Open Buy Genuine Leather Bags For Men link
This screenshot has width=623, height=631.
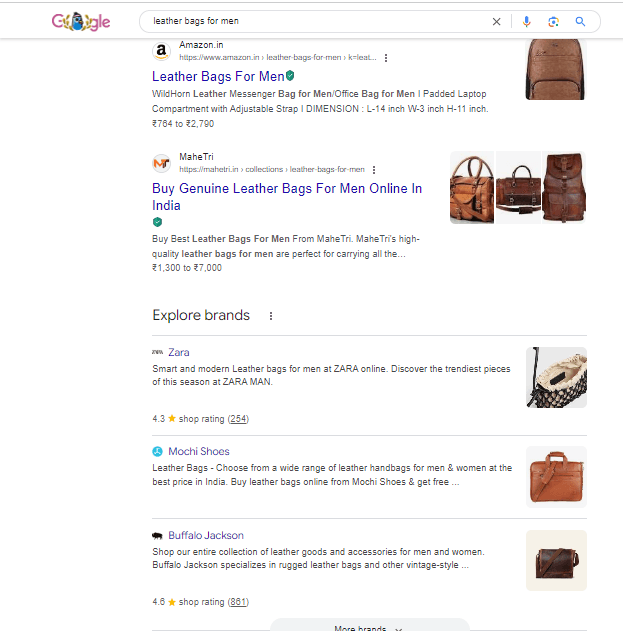[287, 197]
